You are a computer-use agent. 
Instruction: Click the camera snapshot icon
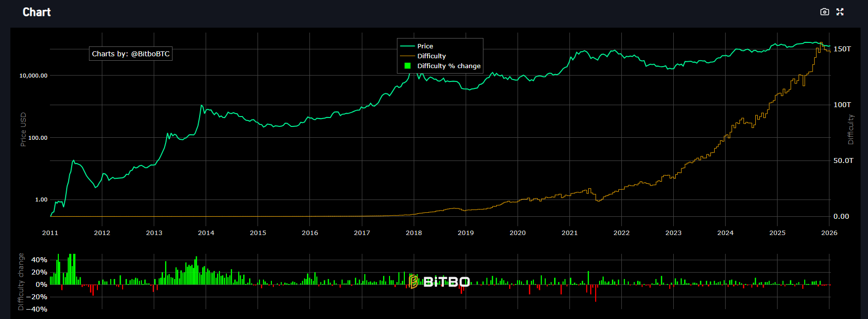(x=824, y=12)
